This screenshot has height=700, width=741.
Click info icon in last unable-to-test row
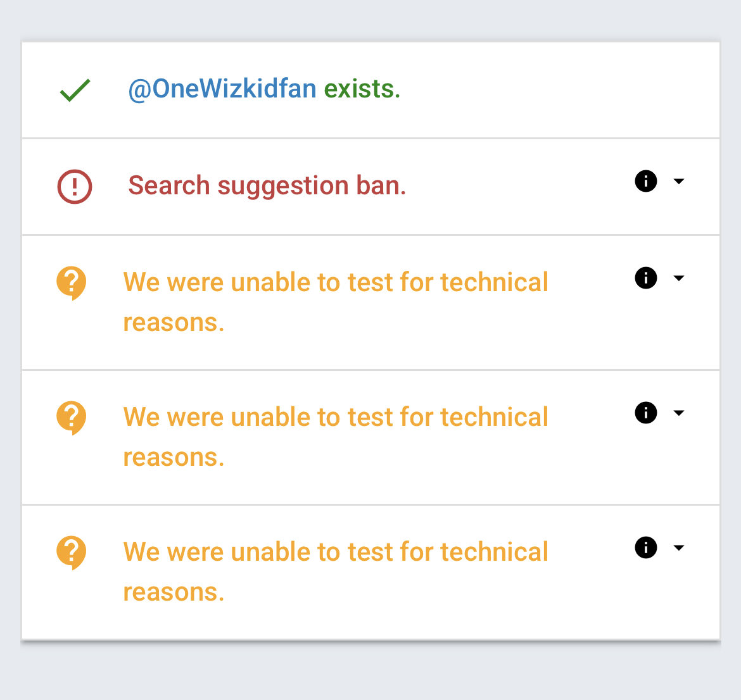(645, 547)
